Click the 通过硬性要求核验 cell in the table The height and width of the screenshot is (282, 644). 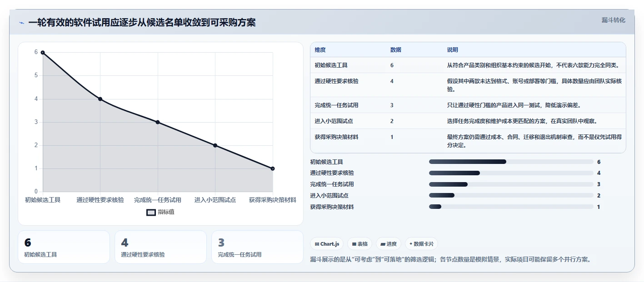pos(336,81)
